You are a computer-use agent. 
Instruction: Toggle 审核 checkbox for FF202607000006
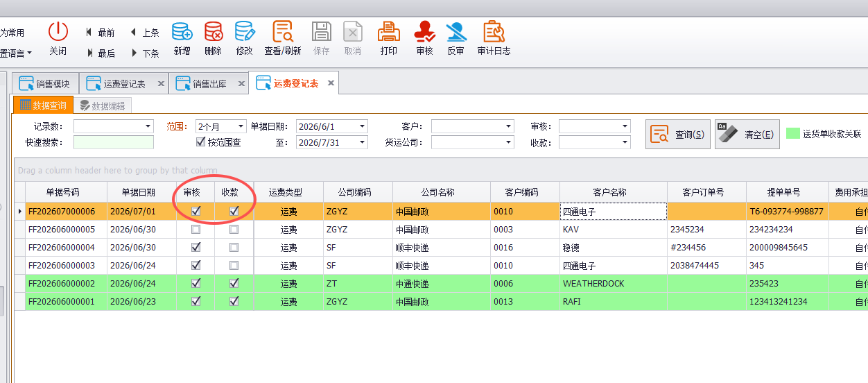click(x=196, y=211)
